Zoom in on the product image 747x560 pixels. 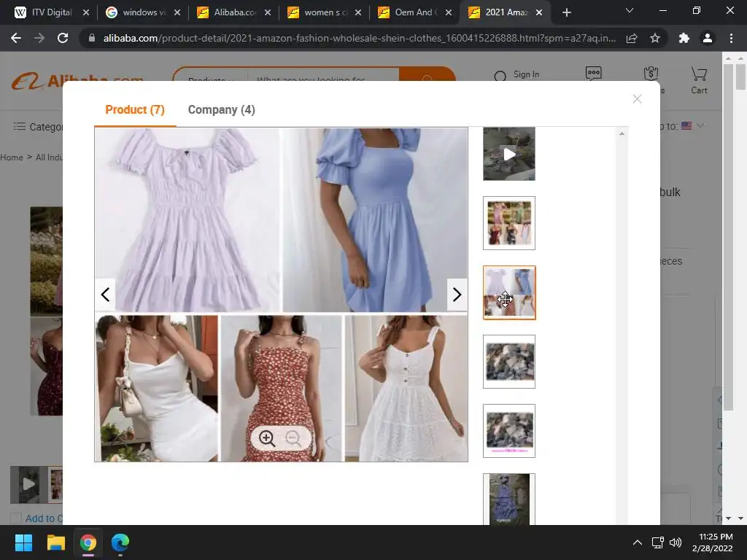point(267,438)
